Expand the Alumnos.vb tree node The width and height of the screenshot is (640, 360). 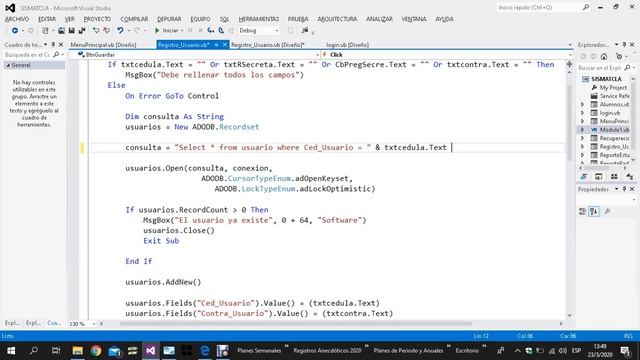pos(582,104)
